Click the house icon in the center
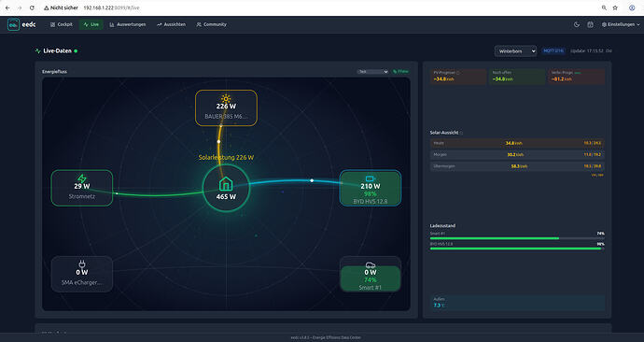 [226, 184]
